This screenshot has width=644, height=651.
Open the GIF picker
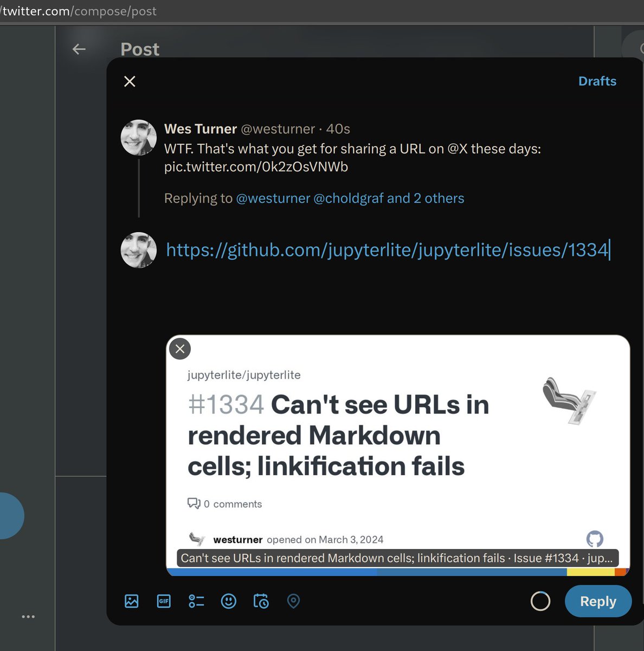[164, 601]
